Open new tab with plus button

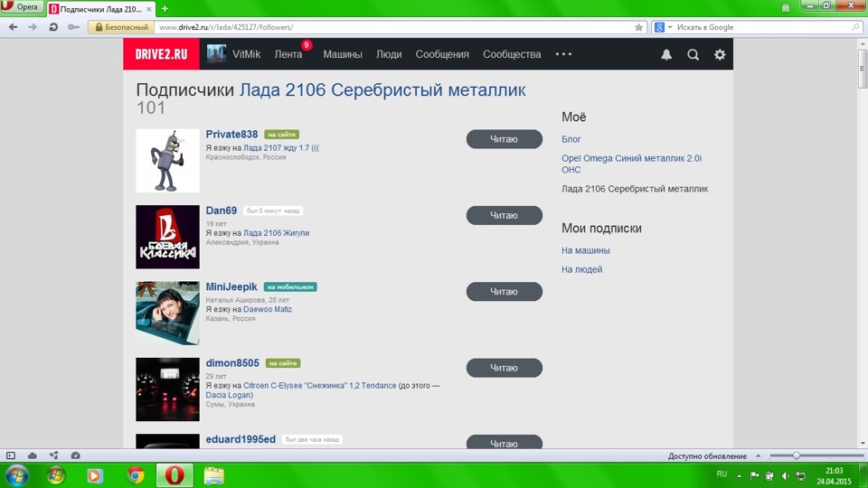tap(165, 9)
